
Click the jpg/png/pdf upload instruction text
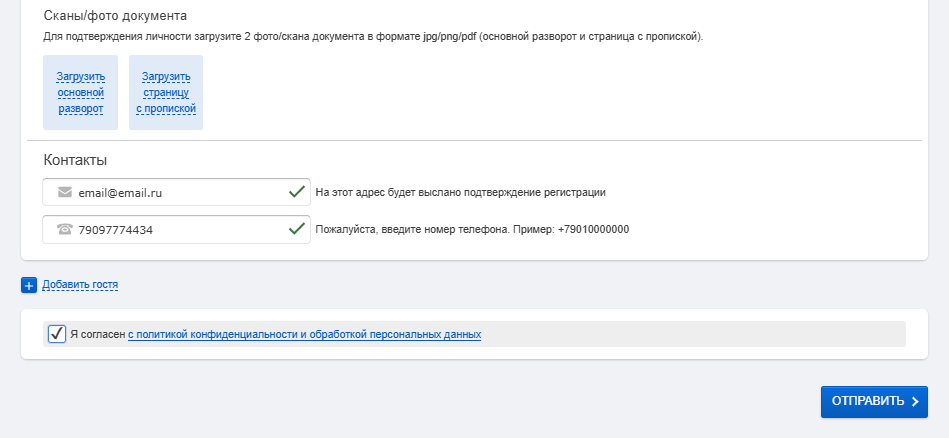coord(374,37)
